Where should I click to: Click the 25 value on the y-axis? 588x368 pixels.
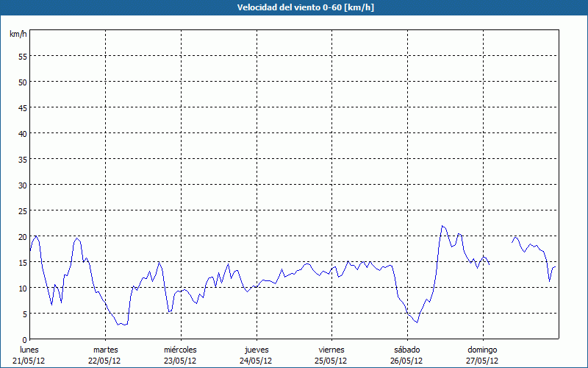(x=22, y=210)
